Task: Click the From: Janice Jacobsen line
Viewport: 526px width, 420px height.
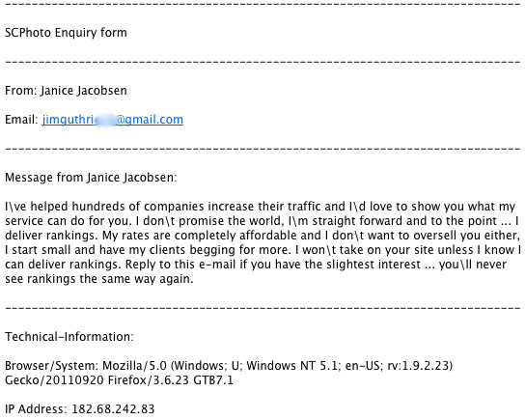Action: click(x=66, y=91)
